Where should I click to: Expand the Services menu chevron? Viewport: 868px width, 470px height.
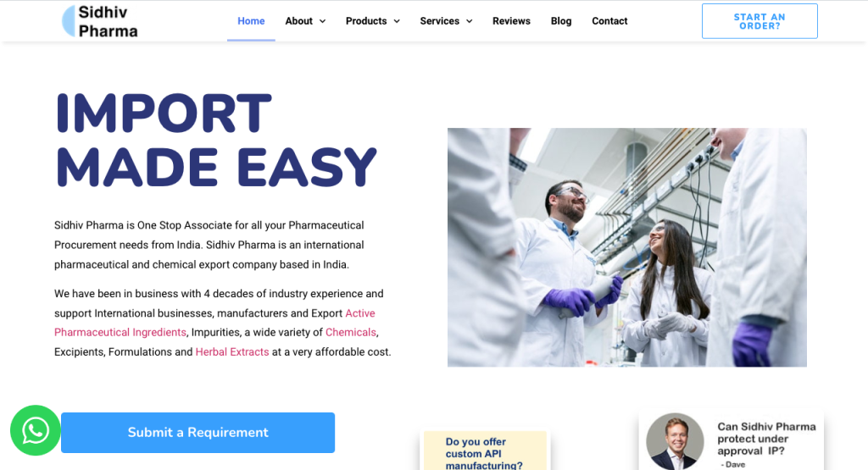pyautogui.click(x=470, y=21)
